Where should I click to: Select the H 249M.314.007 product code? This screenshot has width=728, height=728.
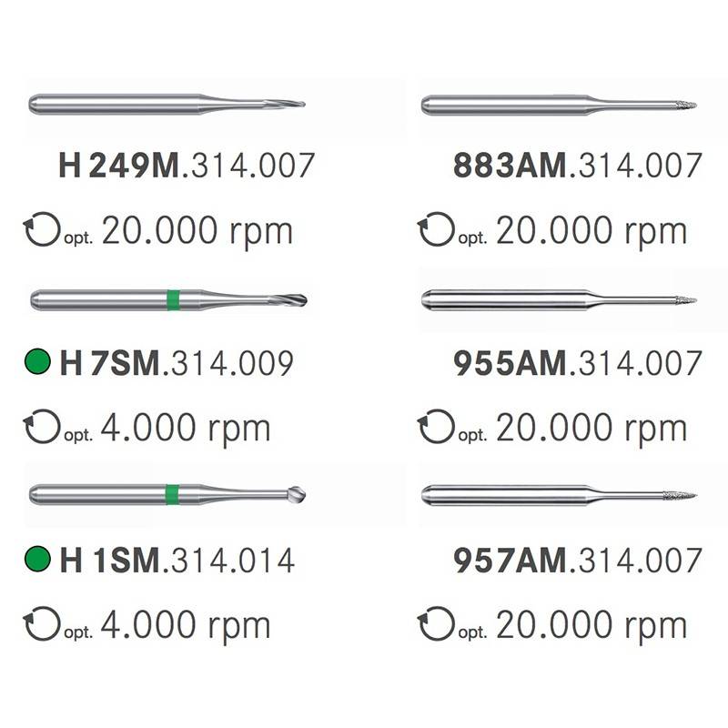click(x=187, y=166)
